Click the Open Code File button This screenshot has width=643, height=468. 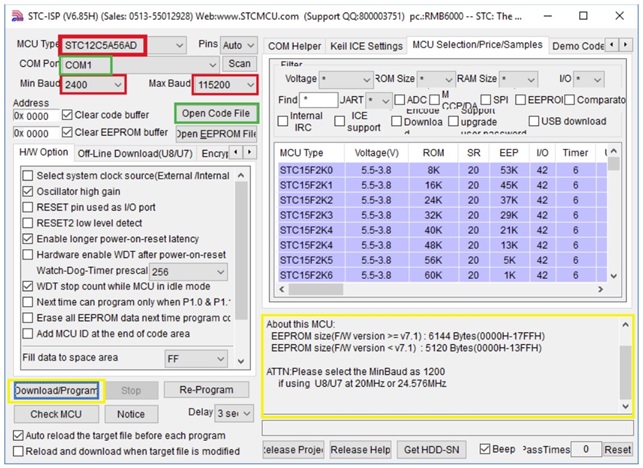pos(215,113)
